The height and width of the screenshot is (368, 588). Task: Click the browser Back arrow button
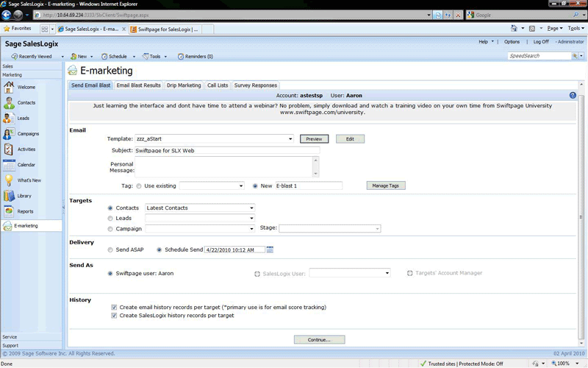point(7,15)
